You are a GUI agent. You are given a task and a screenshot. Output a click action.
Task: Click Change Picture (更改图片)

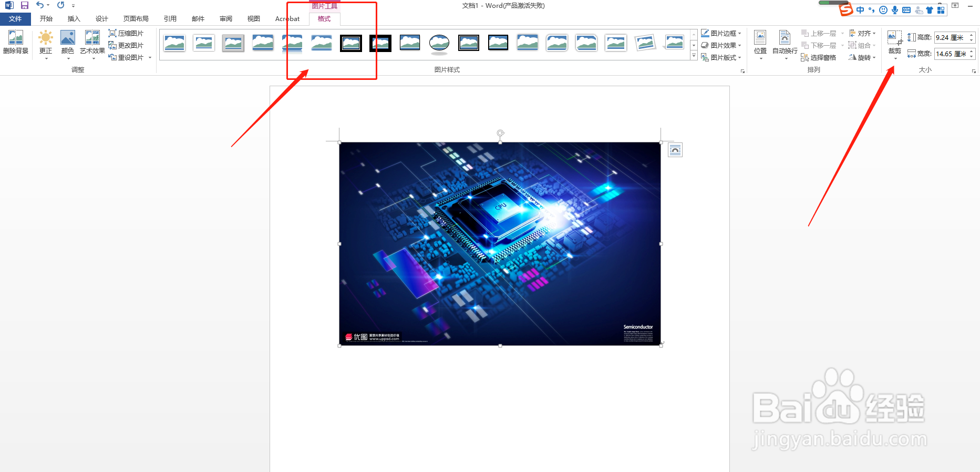point(126,45)
